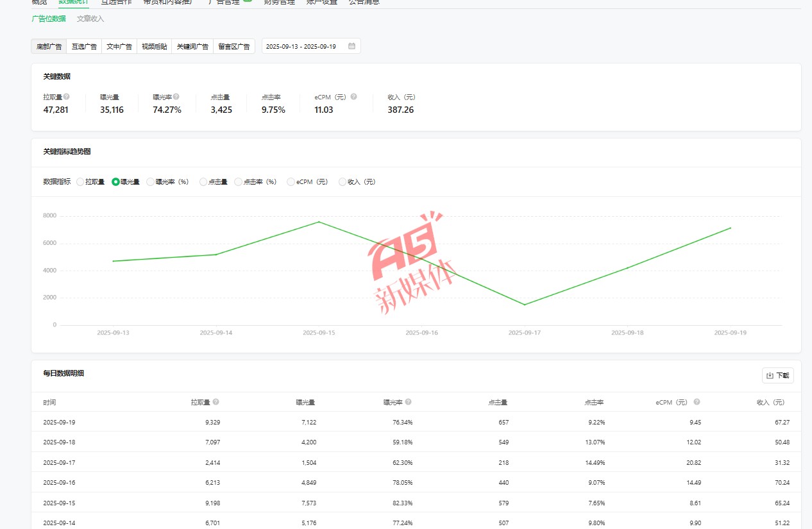This screenshot has width=812, height=529.
Task: Open the calendar icon in date range field
Action: coord(351,46)
